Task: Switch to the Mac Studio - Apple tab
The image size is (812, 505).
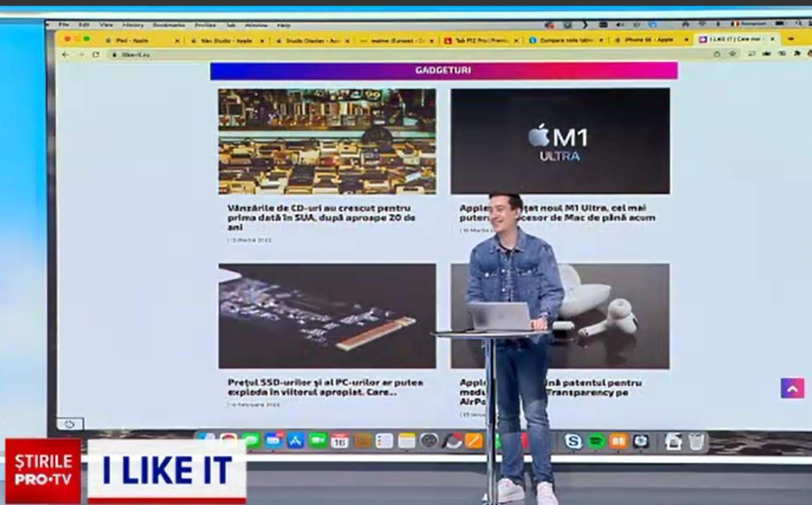Action: [226, 40]
